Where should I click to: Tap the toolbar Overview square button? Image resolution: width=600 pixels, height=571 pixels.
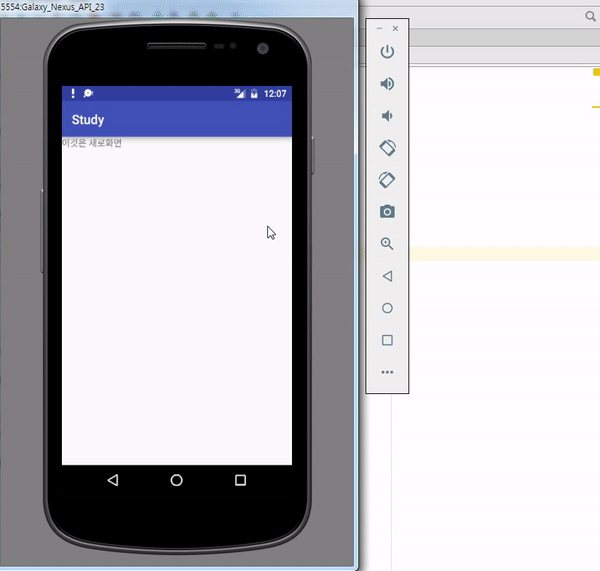coord(387,340)
